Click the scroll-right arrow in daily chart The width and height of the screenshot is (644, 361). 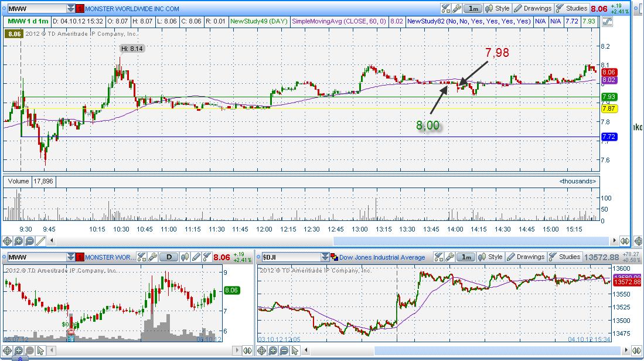[x=237, y=350]
